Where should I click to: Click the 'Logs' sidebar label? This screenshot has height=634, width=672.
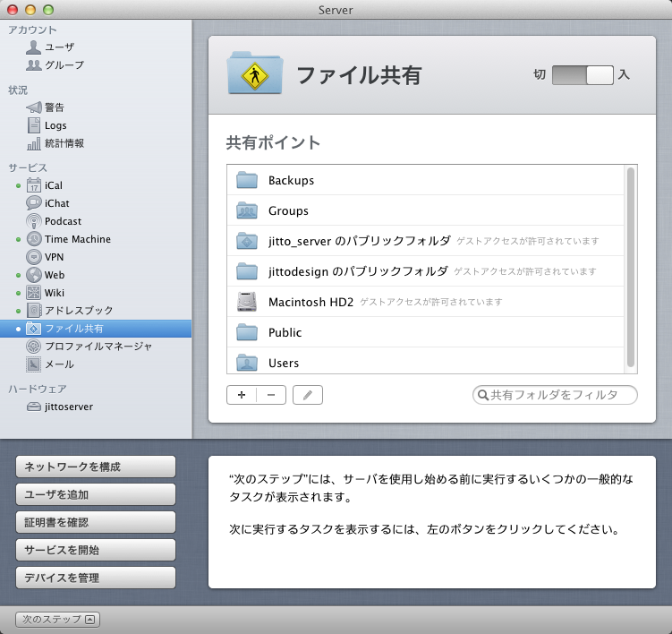click(x=55, y=125)
